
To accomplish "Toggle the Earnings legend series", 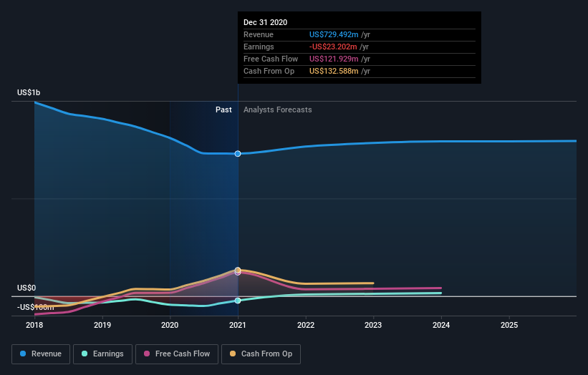I will [x=102, y=354].
